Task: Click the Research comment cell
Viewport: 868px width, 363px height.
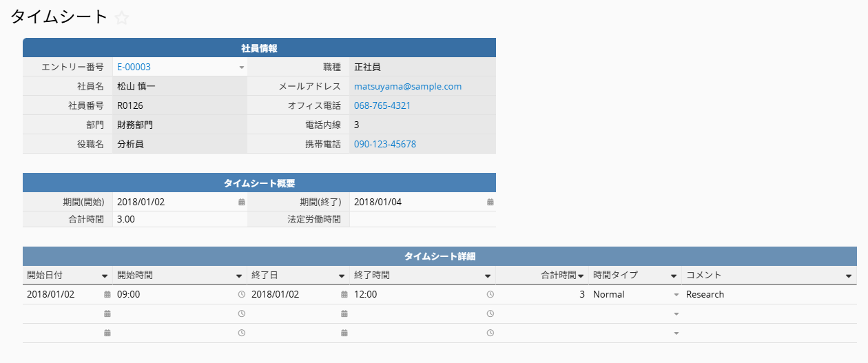Action: pyautogui.click(x=705, y=295)
